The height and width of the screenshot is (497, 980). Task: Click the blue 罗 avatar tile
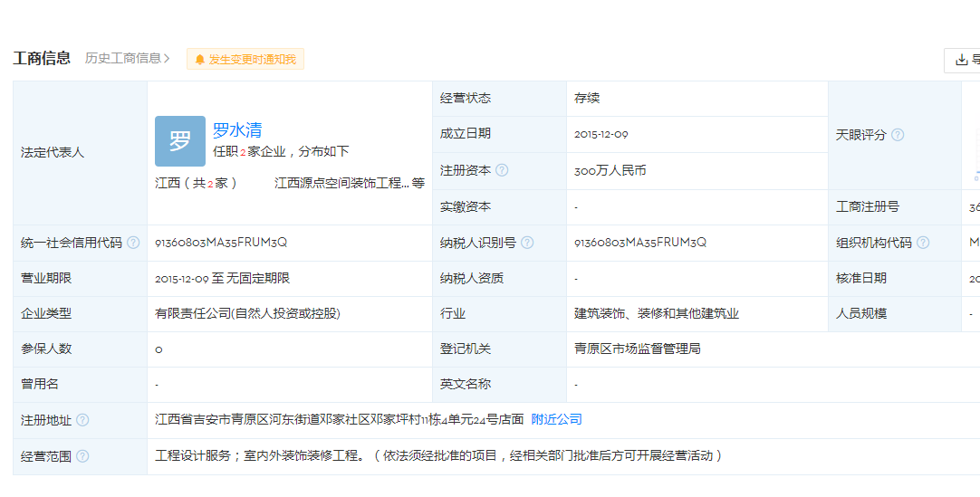click(x=180, y=141)
